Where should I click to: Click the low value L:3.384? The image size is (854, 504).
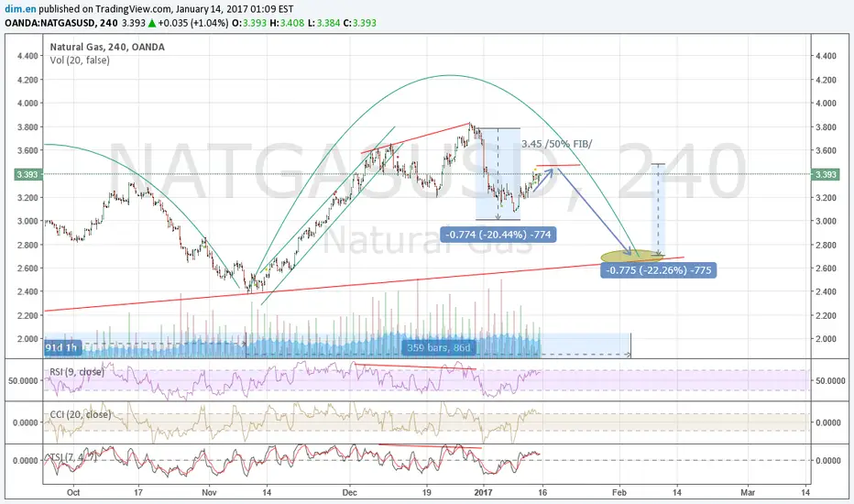click(324, 23)
